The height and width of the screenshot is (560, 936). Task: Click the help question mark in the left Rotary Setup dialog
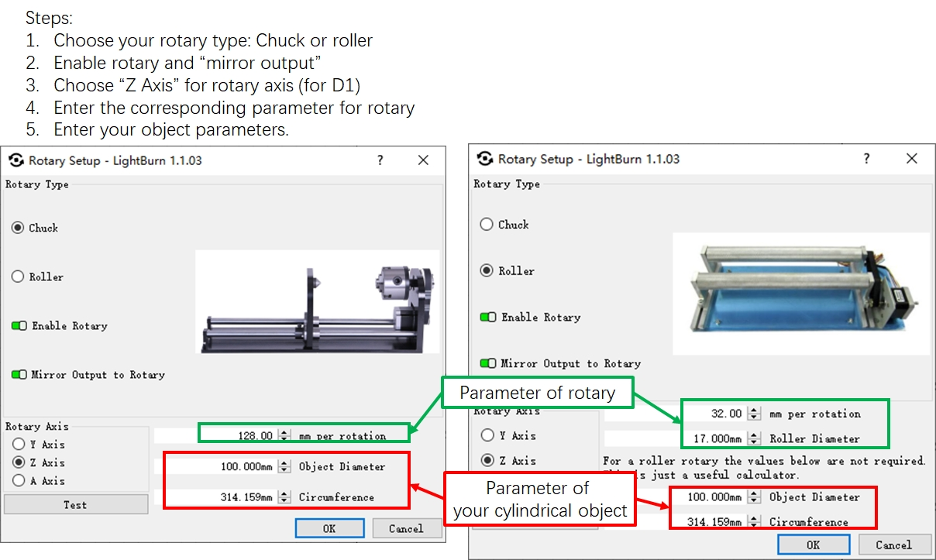point(380,160)
